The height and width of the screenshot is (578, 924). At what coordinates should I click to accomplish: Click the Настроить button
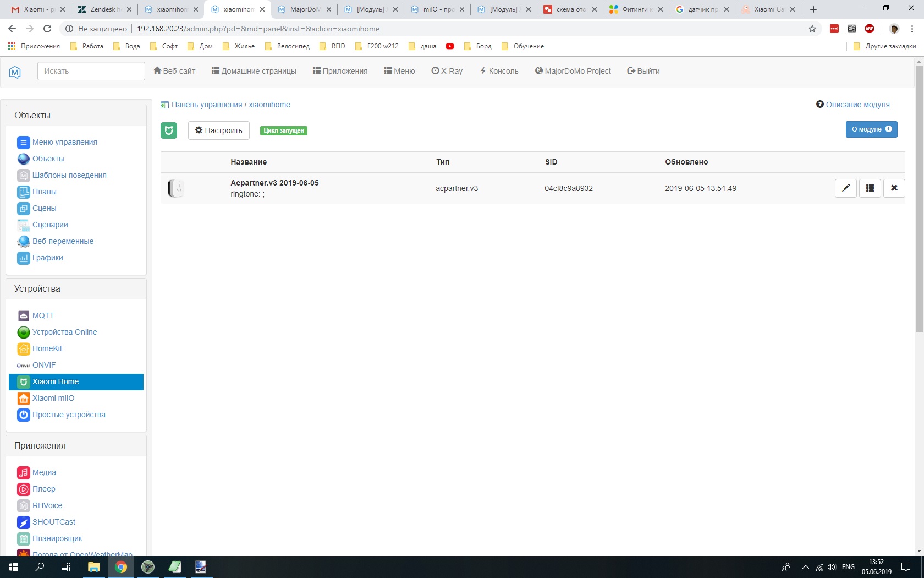pyautogui.click(x=219, y=130)
